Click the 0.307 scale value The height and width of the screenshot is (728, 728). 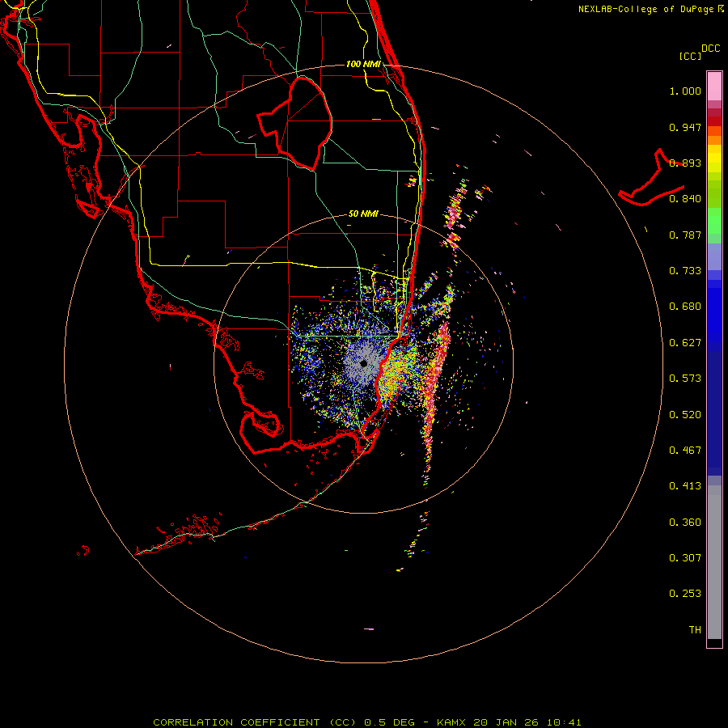[685, 558]
